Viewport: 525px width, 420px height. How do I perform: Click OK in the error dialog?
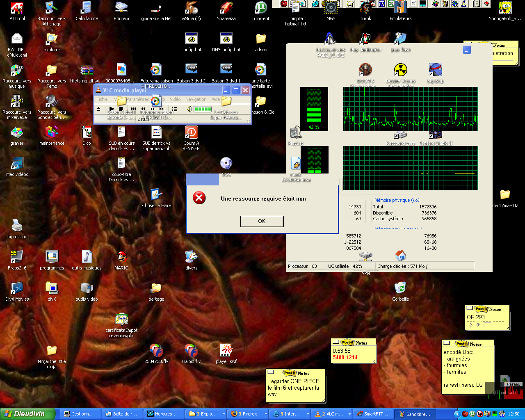click(x=262, y=221)
